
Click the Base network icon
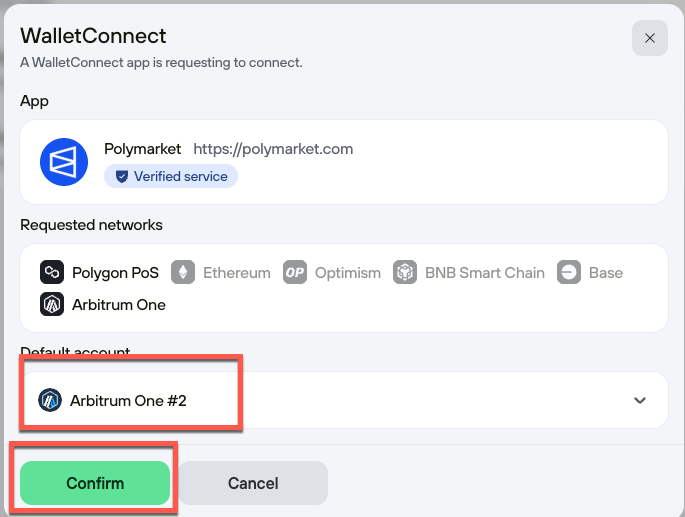(569, 272)
